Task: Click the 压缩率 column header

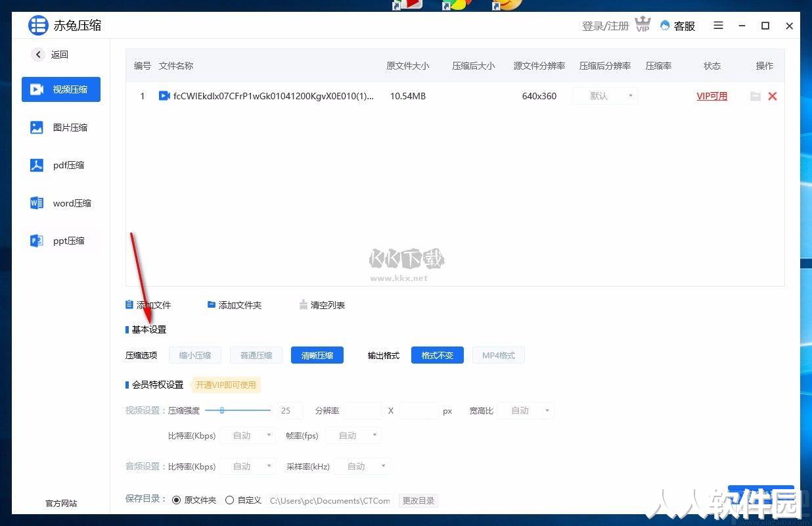Action: [x=658, y=66]
